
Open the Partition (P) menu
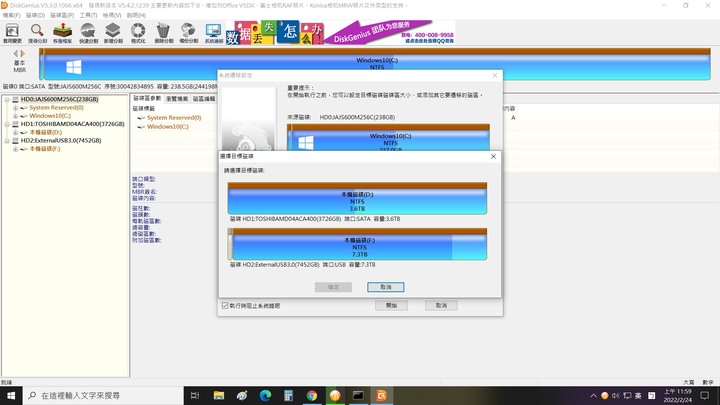click(62, 15)
